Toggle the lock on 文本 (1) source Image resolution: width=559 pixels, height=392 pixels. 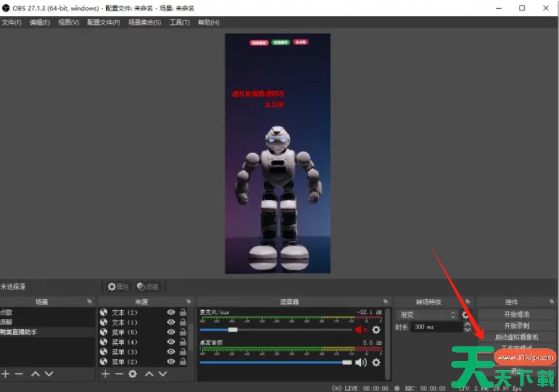pyautogui.click(x=183, y=322)
